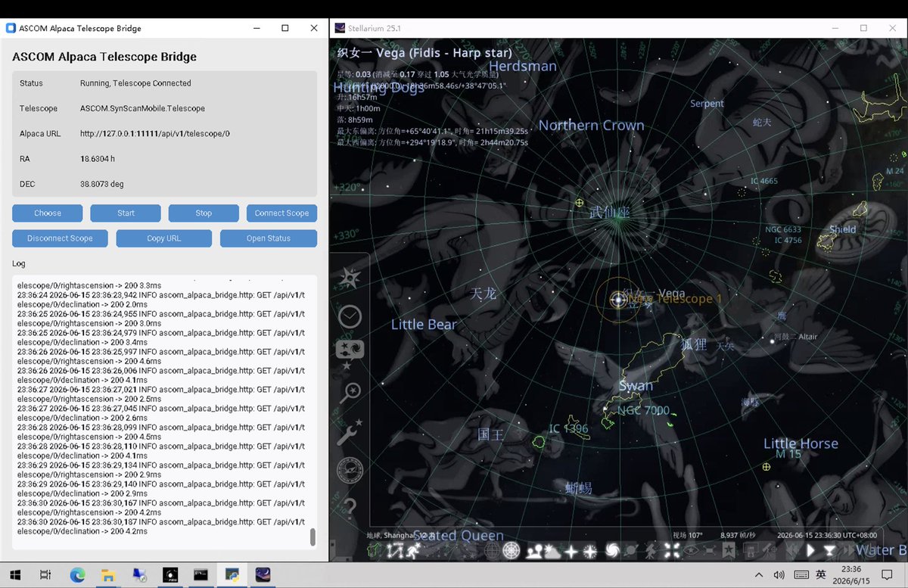908x588 pixels.
Task: Toggle full-screen mode icon in Stellarium
Action: point(709,550)
